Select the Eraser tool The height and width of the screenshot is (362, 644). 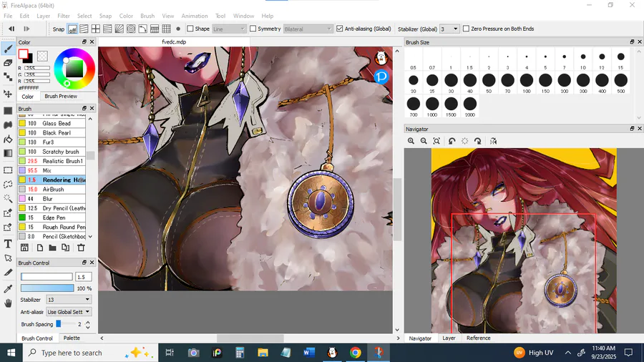coord(8,63)
